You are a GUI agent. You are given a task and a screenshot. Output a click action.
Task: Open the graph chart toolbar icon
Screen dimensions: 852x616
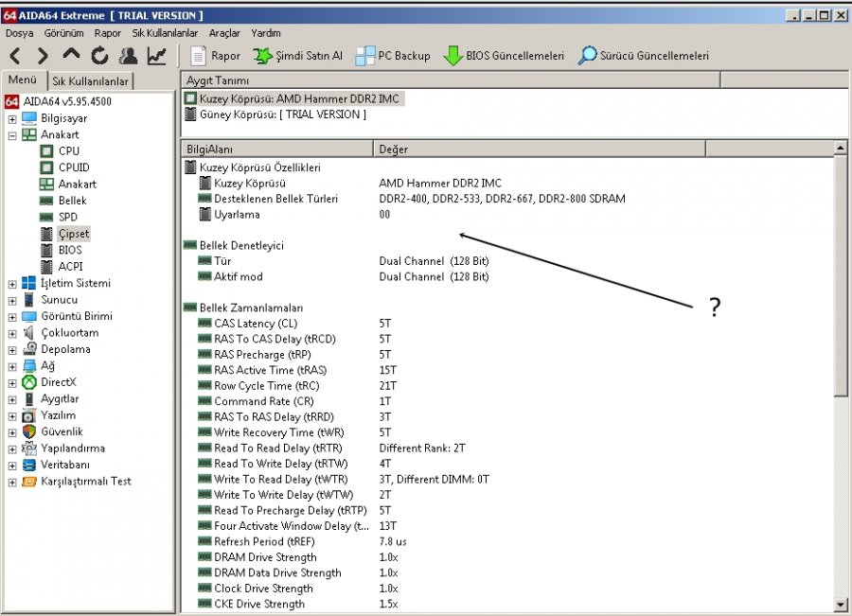tap(156, 56)
